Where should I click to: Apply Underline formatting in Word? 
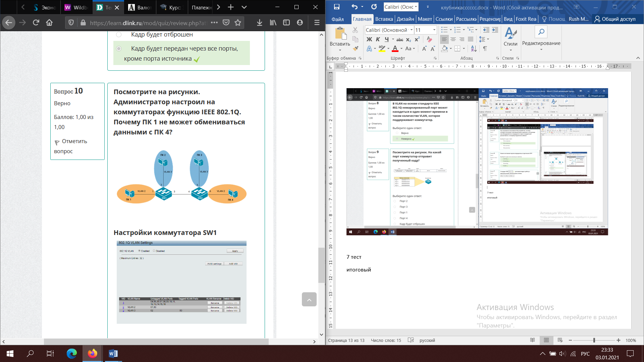coord(387,40)
